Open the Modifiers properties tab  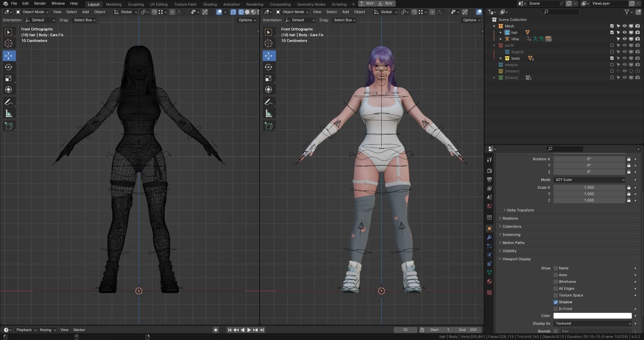coord(489,237)
